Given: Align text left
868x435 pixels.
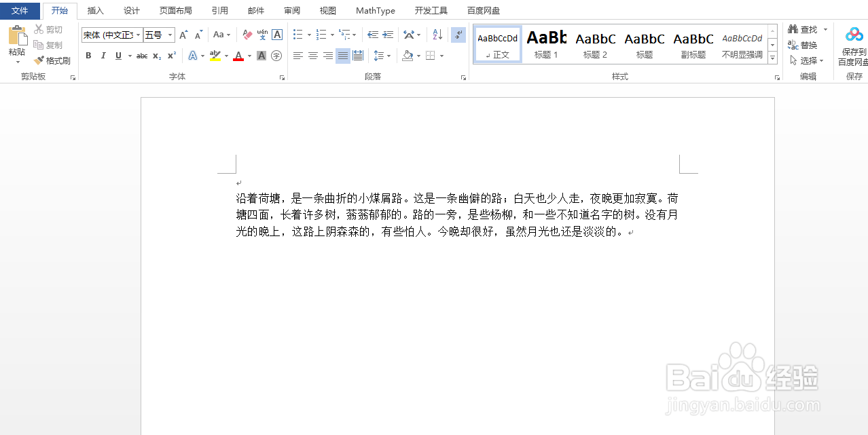Looking at the screenshot, I should (x=298, y=56).
